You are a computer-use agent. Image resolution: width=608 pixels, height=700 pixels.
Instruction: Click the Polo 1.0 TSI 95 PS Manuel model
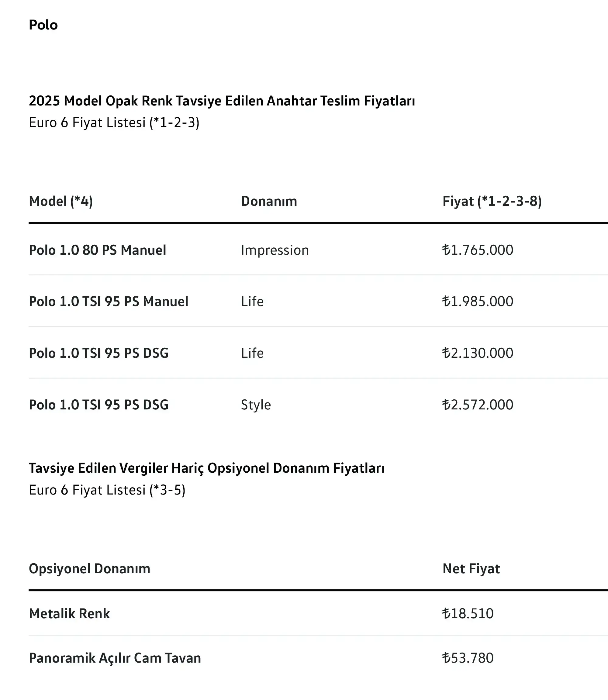[109, 302]
